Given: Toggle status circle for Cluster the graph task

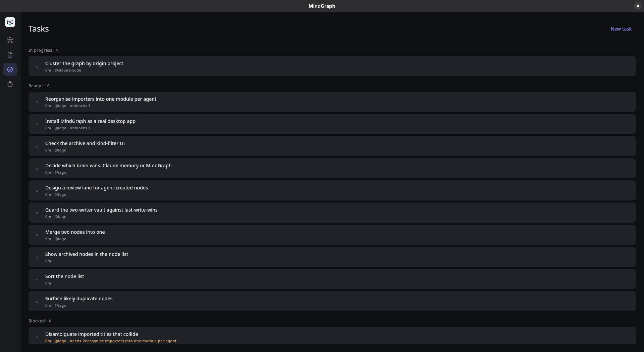Looking at the screenshot, I should pyautogui.click(x=37, y=67).
